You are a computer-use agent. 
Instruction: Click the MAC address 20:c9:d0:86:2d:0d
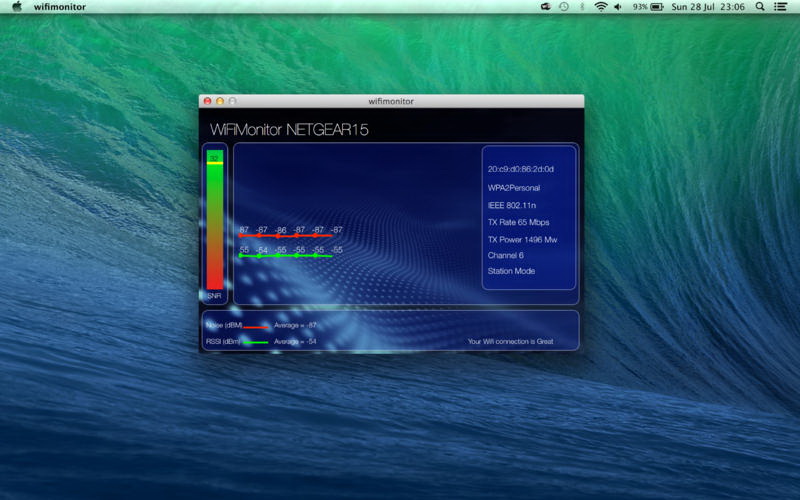pos(521,169)
